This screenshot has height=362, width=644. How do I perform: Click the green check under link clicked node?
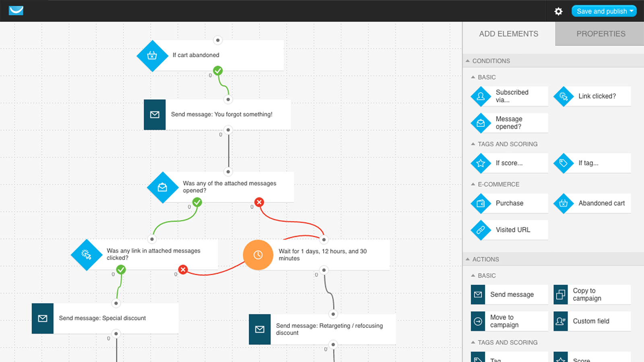pyautogui.click(x=121, y=269)
